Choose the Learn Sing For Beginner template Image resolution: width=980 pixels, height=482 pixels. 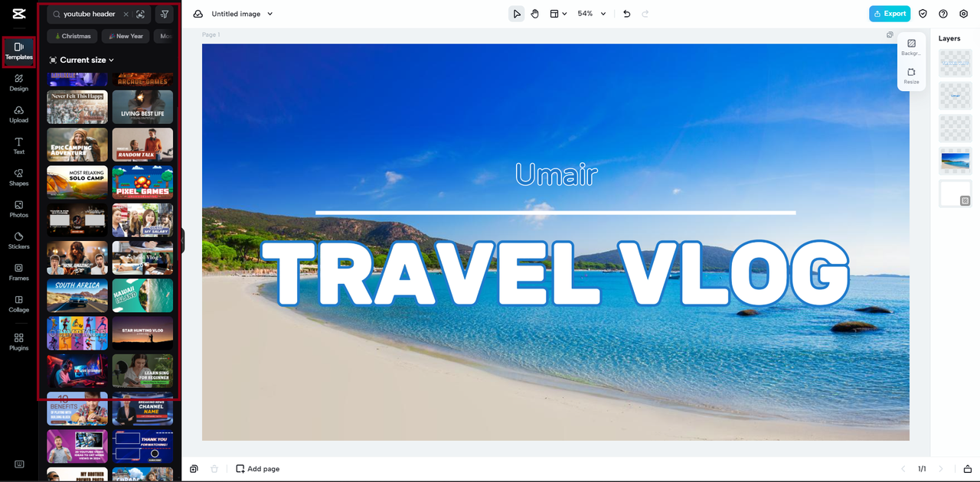(142, 370)
